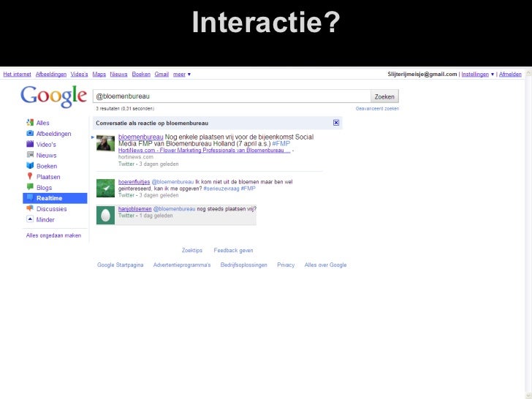
Task: Open Alles over Google footer link
Action: point(325,265)
